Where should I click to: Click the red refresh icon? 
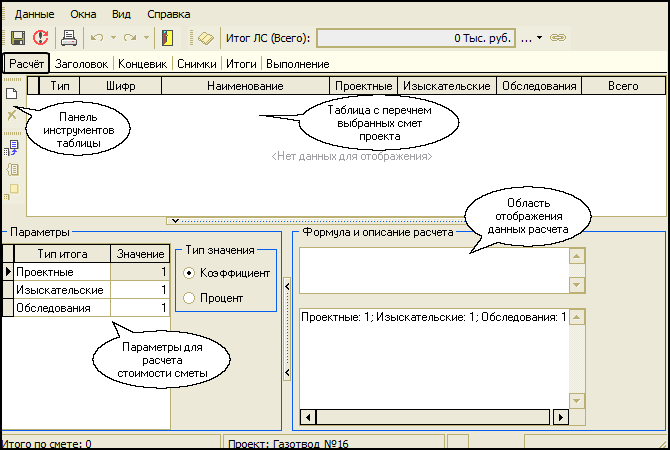pyautogui.click(x=40, y=38)
